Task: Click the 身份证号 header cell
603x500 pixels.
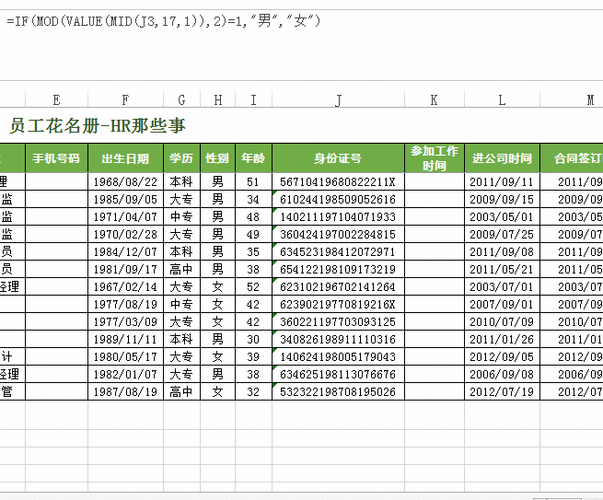Action: 338,158
